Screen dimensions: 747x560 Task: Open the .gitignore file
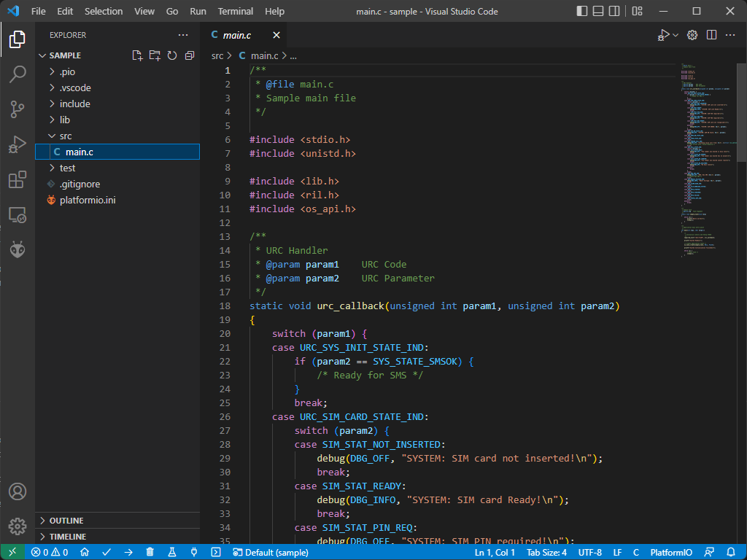coord(117,184)
